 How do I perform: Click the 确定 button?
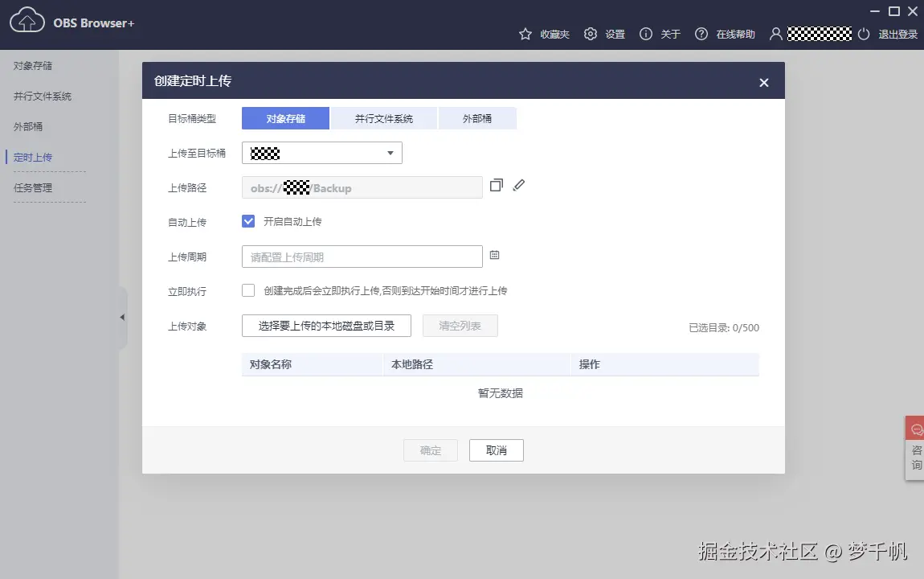431,450
